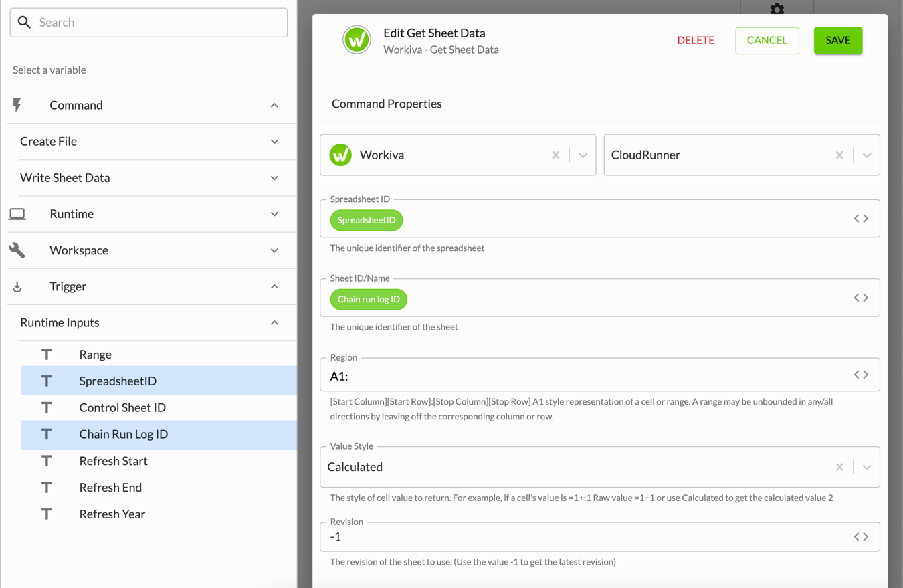
Task: Open the CloudRunner dropdown arrow
Action: point(867,155)
